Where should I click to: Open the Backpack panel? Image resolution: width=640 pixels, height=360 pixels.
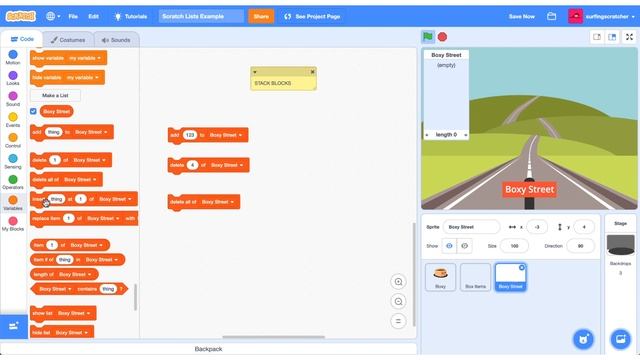point(208,349)
